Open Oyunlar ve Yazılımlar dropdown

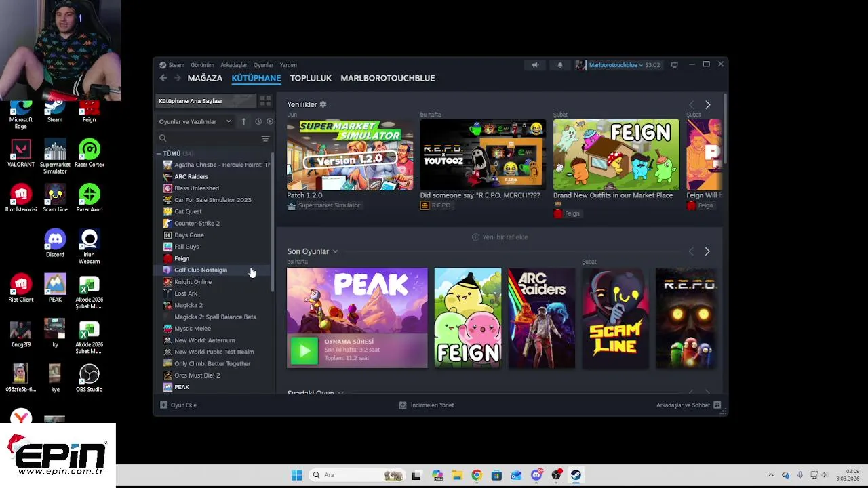[x=195, y=121]
